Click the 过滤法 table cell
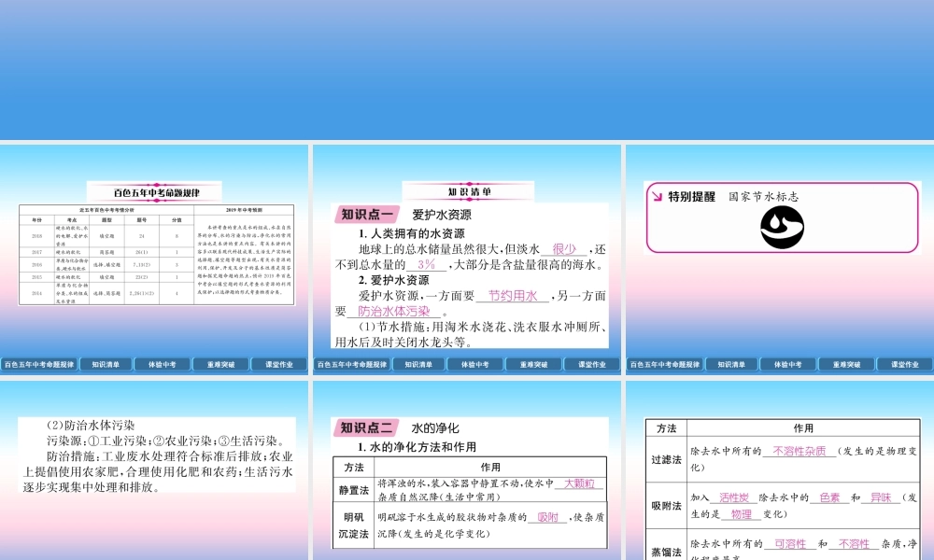 (666, 459)
